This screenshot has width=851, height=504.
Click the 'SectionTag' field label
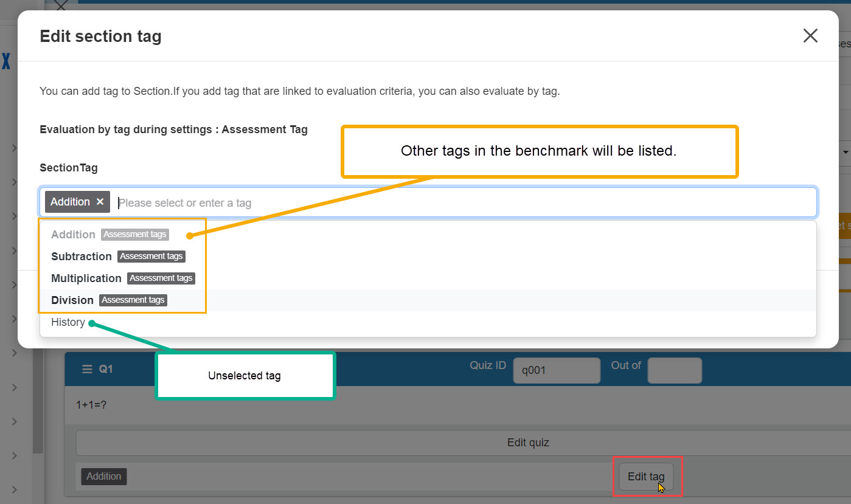pyautogui.click(x=69, y=167)
